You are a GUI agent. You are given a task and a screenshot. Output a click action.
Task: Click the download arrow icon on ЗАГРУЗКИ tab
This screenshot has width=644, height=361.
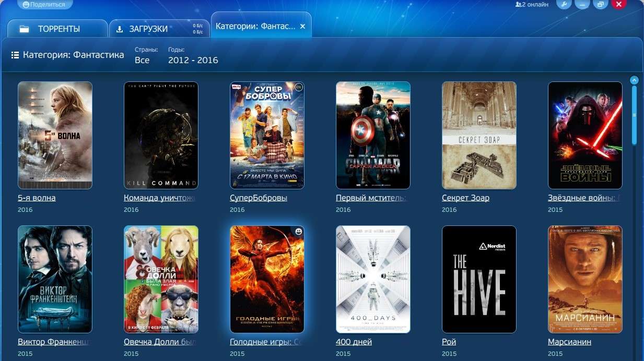point(120,29)
